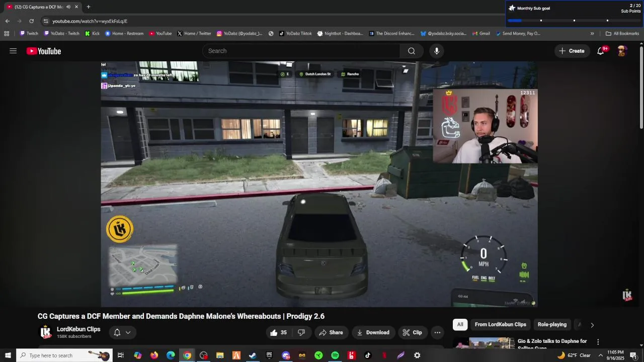Open the YouTube notifications bell
The image size is (644, 362).
tap(601, 51)
